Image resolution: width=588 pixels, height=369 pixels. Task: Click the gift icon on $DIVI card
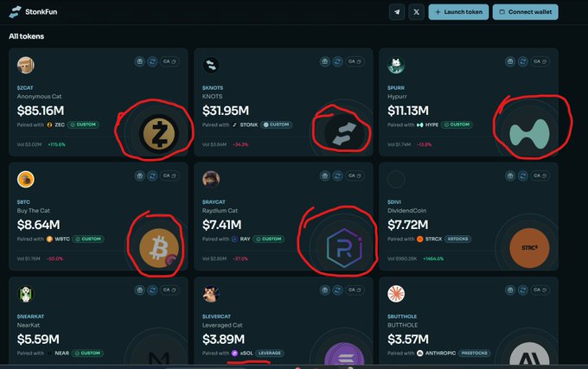510,175
